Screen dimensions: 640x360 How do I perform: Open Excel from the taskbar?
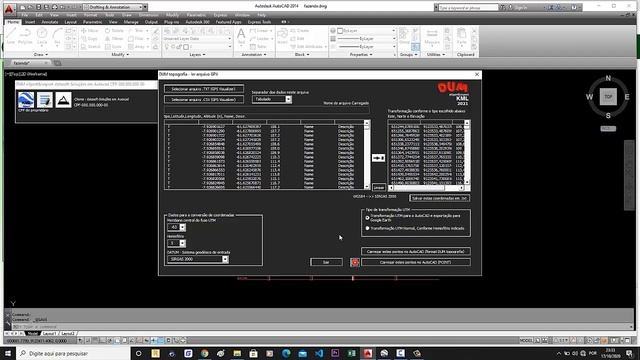click(351, 353)
